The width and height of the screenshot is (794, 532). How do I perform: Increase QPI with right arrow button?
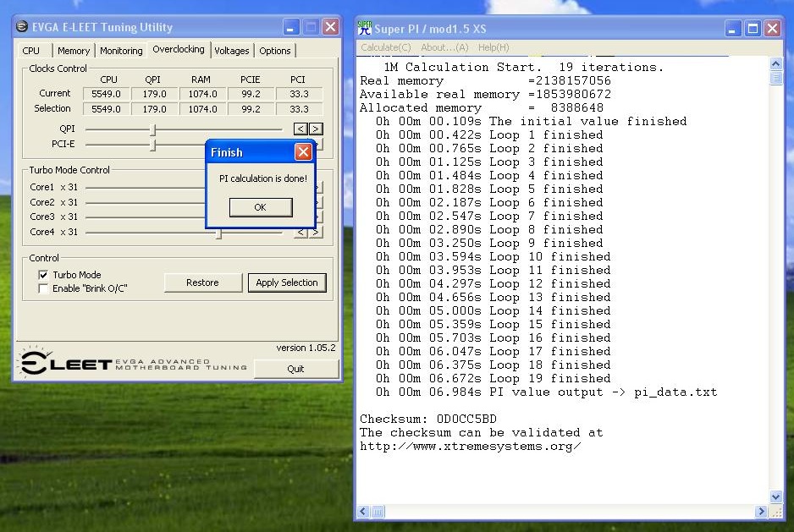click(x=316, y=129)
